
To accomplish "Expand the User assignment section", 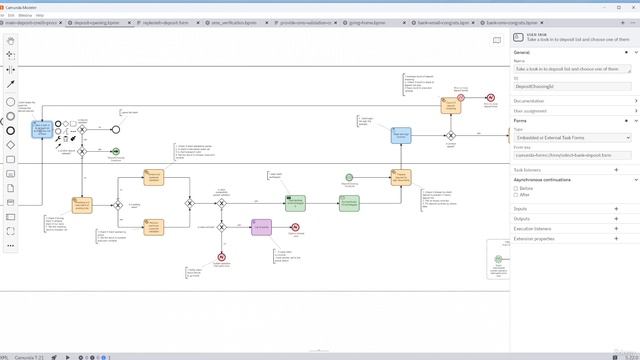I will [x=636, y=111].
